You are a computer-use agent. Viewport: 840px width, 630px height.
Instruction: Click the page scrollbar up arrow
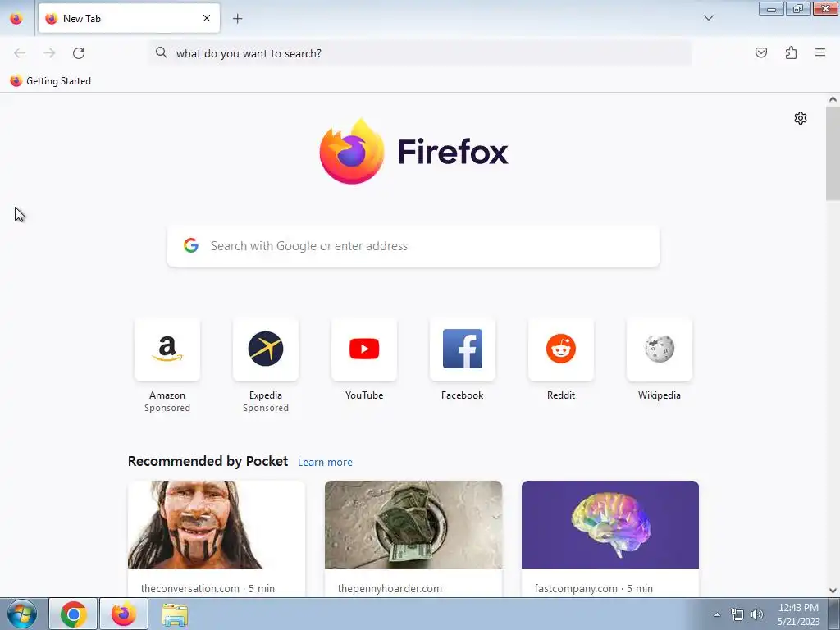coord(833,99)
